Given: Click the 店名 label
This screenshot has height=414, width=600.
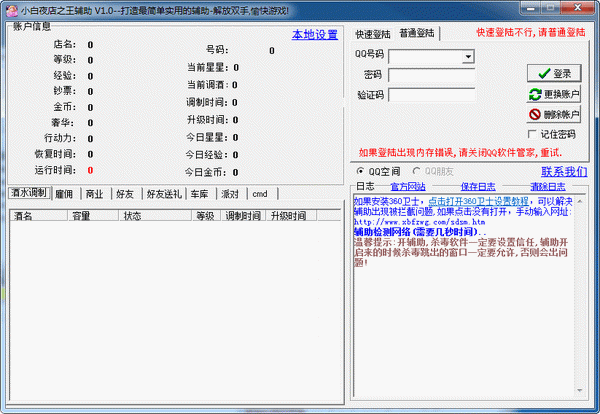Looking at the screenshot, I should pos(65,44).
